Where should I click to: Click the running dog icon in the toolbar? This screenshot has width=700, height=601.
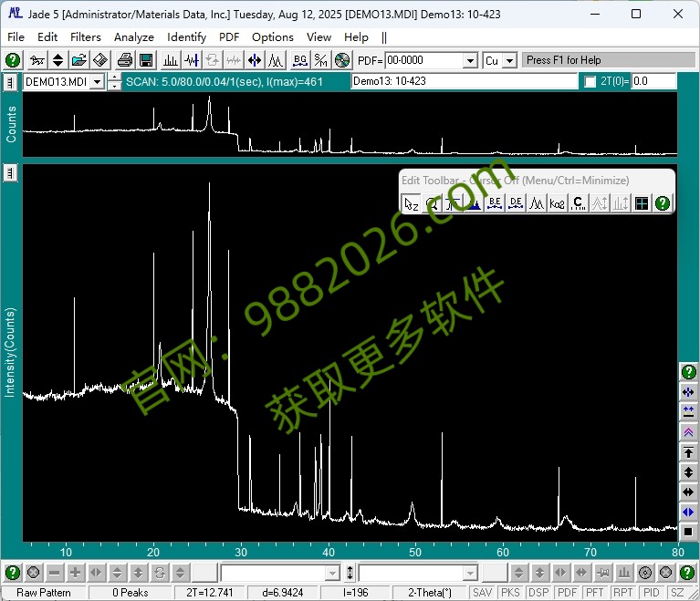[37, 60]
